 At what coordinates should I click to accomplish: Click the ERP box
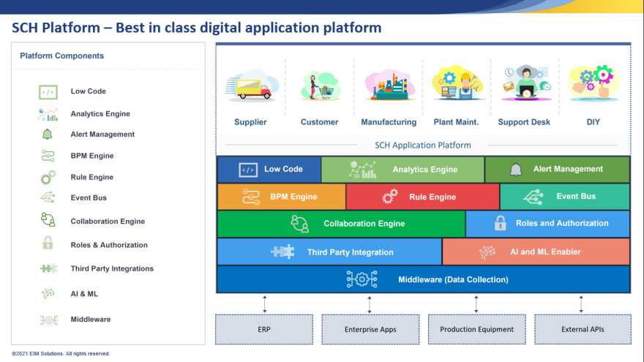point(264,330)
